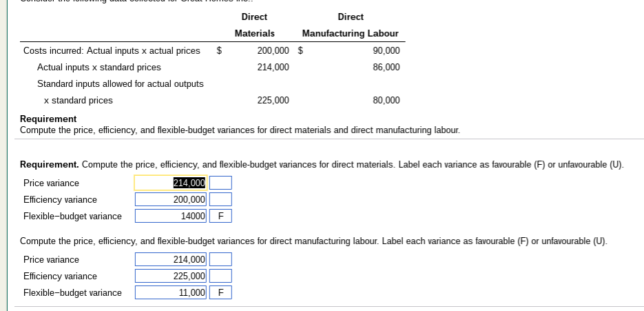Click the labour 'Efficiency variance' label
644x311 pixels.
(60, 276)
